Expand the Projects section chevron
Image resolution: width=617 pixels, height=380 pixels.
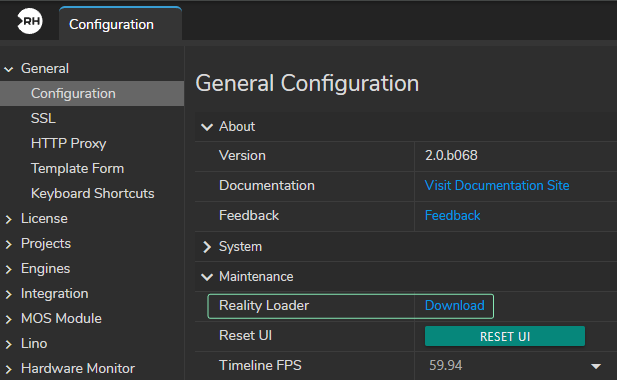(9, 244)
